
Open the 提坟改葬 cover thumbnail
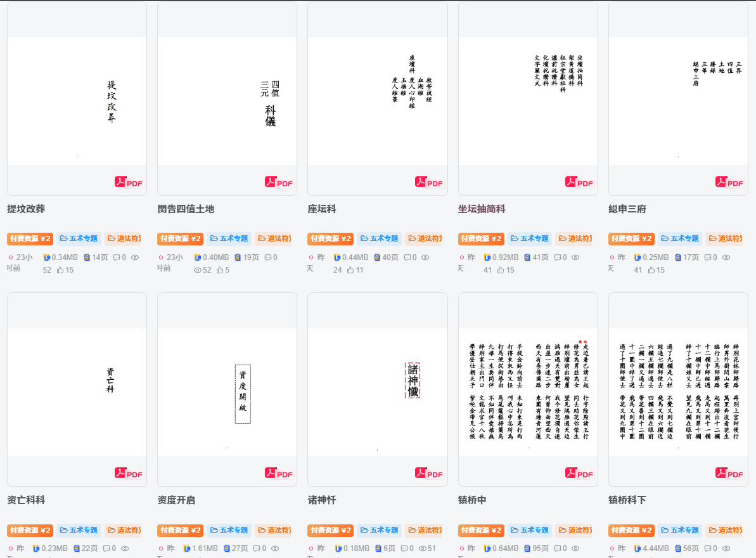click(x=77, y=99)
